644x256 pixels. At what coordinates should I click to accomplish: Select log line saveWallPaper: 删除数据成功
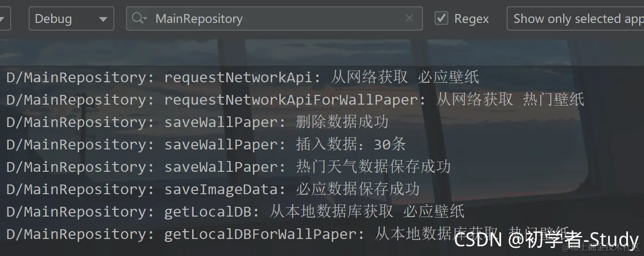tap(197, 122)
